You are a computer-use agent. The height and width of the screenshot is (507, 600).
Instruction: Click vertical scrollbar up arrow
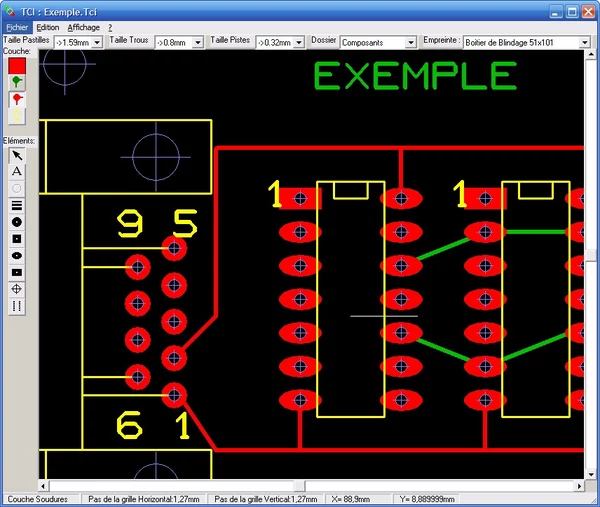(x=591, y=55)
